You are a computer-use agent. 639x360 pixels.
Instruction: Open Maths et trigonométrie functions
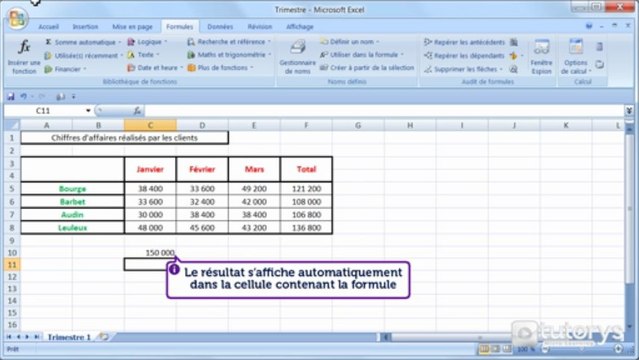point(229,55)
